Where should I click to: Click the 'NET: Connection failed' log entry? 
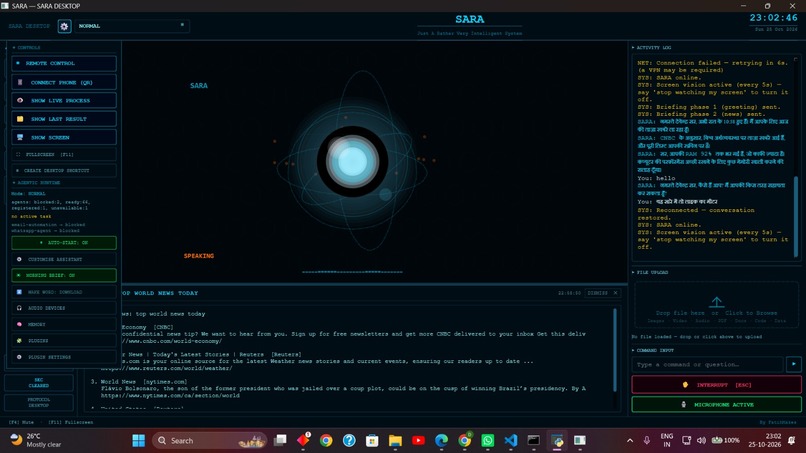712,66
